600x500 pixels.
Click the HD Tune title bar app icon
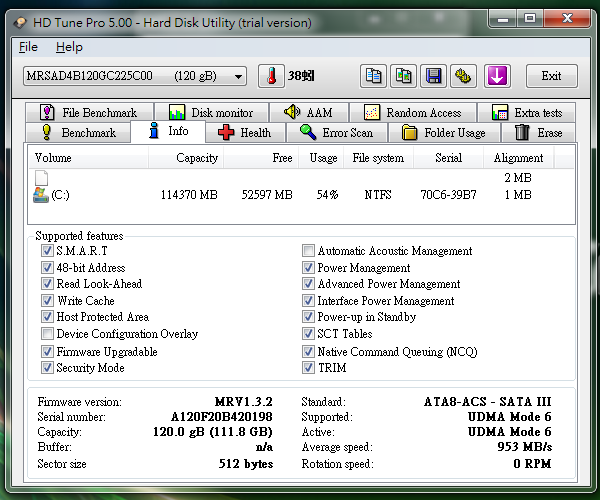[20, 23]
